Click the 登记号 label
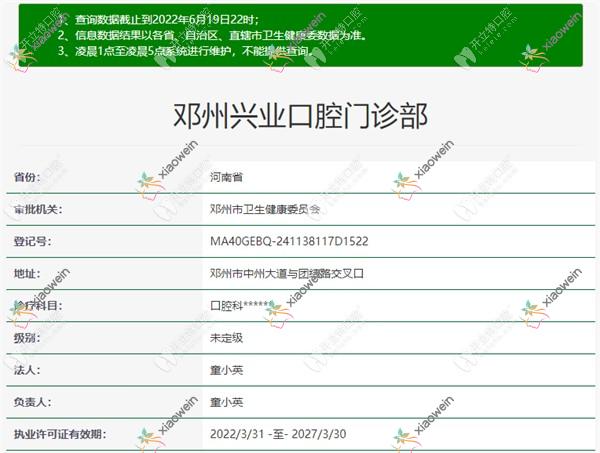Viewport: 600px width, 453px height. [32, 241]
